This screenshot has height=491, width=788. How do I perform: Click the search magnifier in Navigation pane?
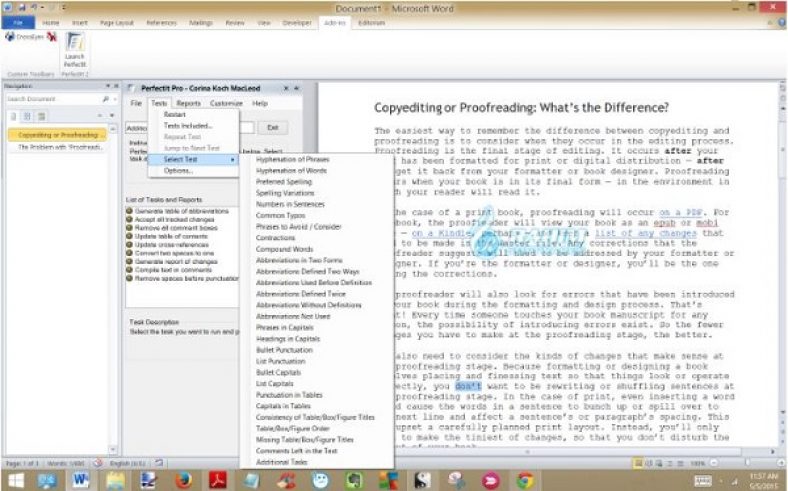click(x=104, y=100)
